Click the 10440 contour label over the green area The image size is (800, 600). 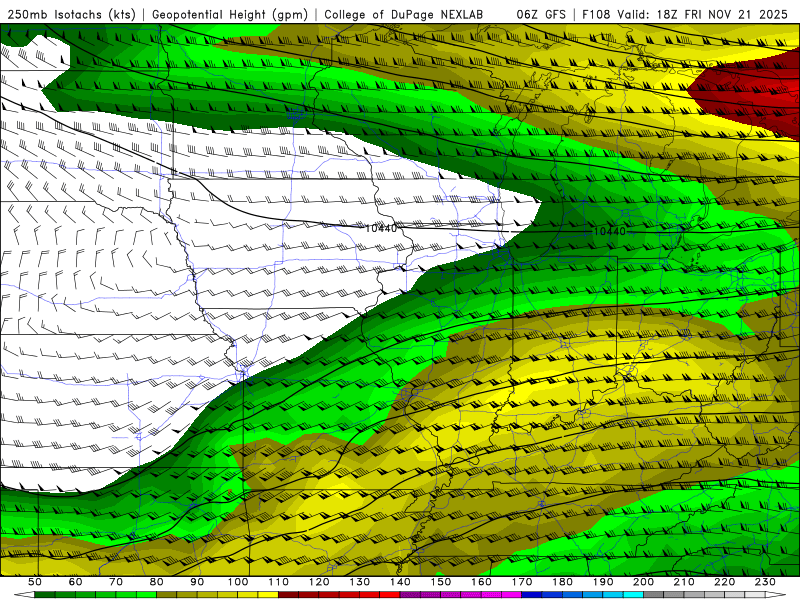click(x=610, y=231)
